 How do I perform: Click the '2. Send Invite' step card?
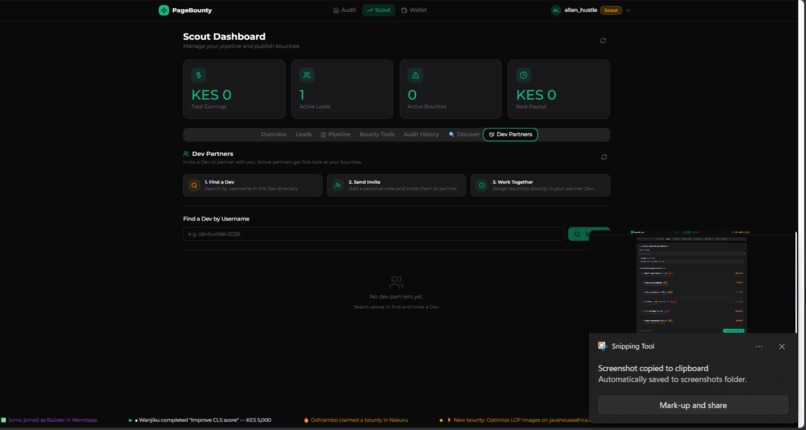pyautogui.click(x=396, y=185)
